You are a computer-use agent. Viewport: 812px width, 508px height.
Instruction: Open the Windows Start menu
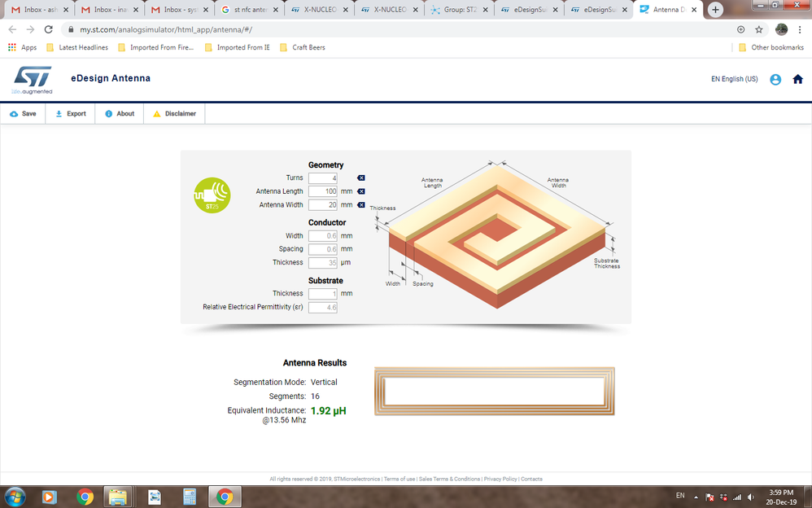15,497
